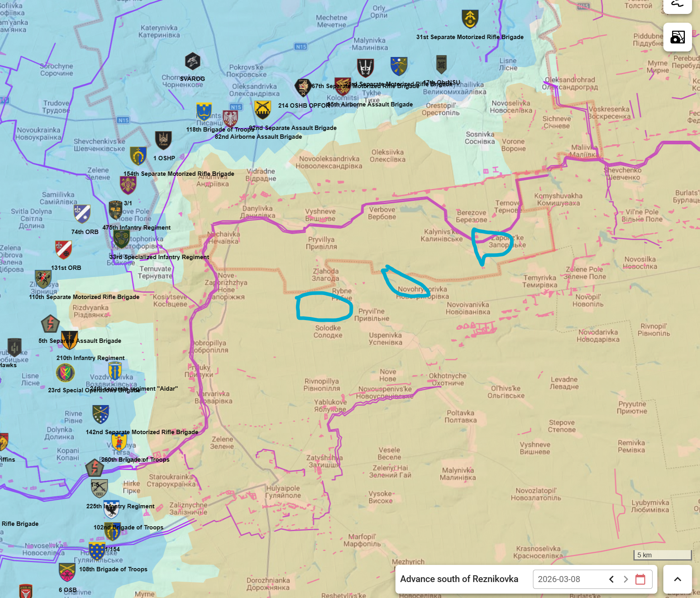Open the 110th Brigade horseman emblem
Viewport: 700px width, 598px height.
coord(43,279)
